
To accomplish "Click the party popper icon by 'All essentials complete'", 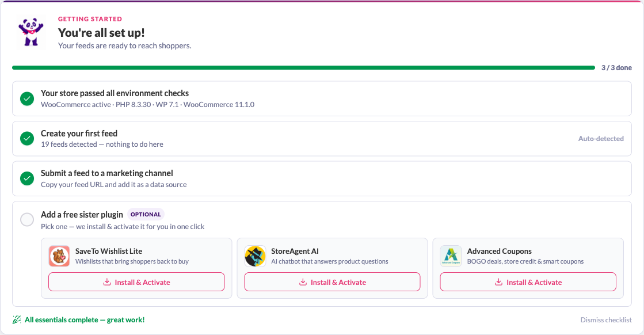I will pyautogui.click(x=17, y=320).
